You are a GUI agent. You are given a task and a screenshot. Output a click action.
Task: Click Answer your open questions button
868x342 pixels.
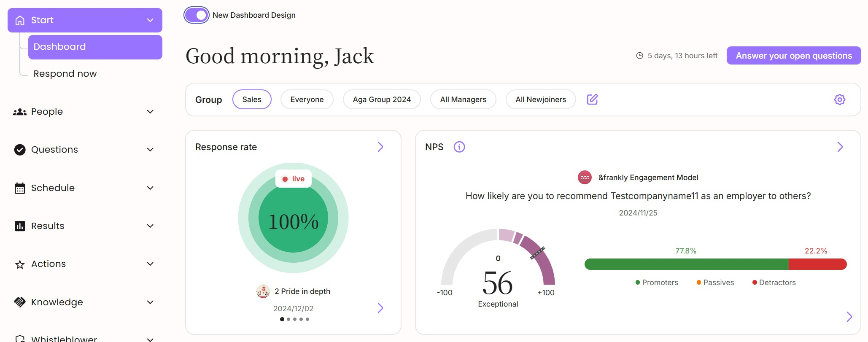click(x=793, y=56)
